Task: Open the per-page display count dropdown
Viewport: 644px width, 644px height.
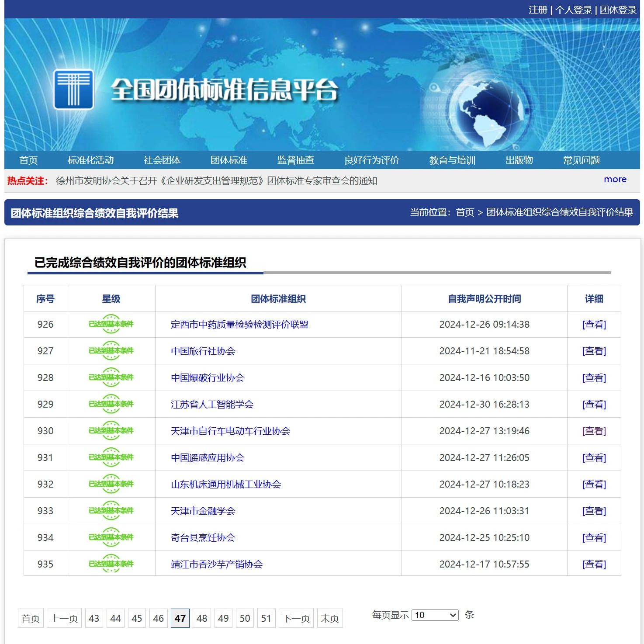Action: point(435,615)
